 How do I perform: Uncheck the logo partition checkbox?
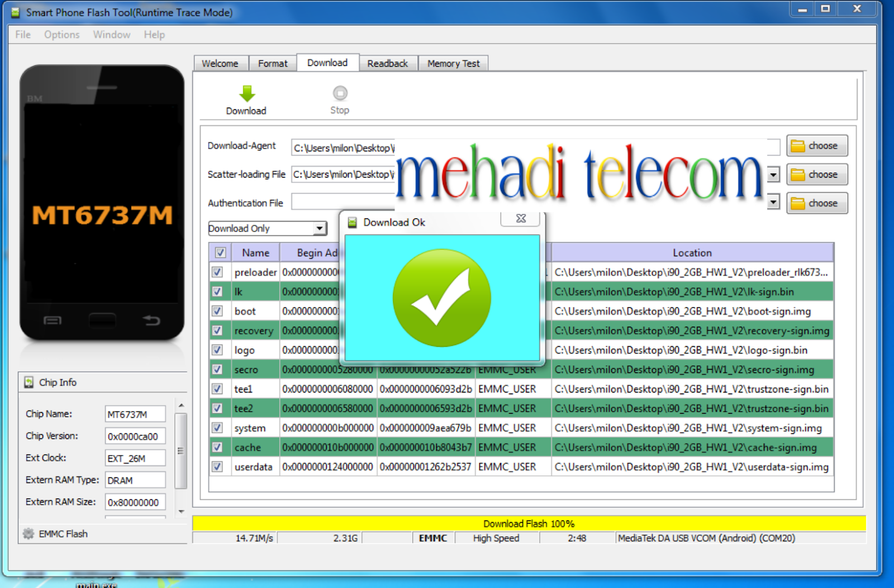[x=217, y=350]
